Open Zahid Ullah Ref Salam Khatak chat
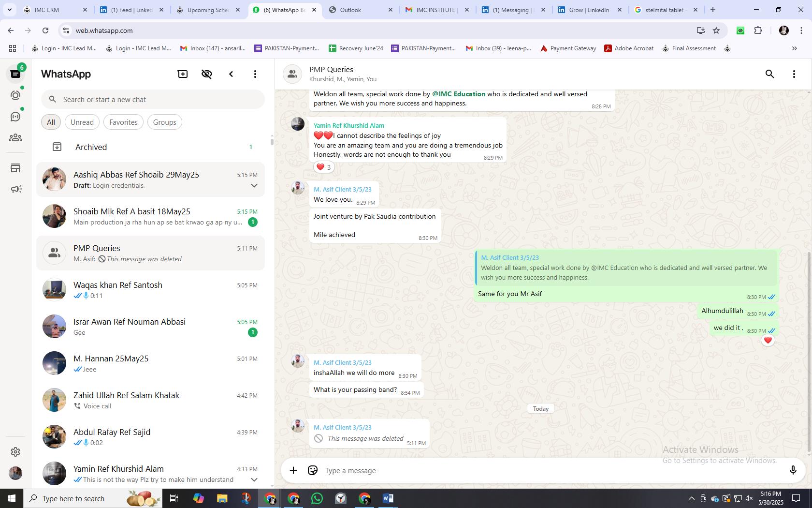Screen dimensions: 812x508 151,400
